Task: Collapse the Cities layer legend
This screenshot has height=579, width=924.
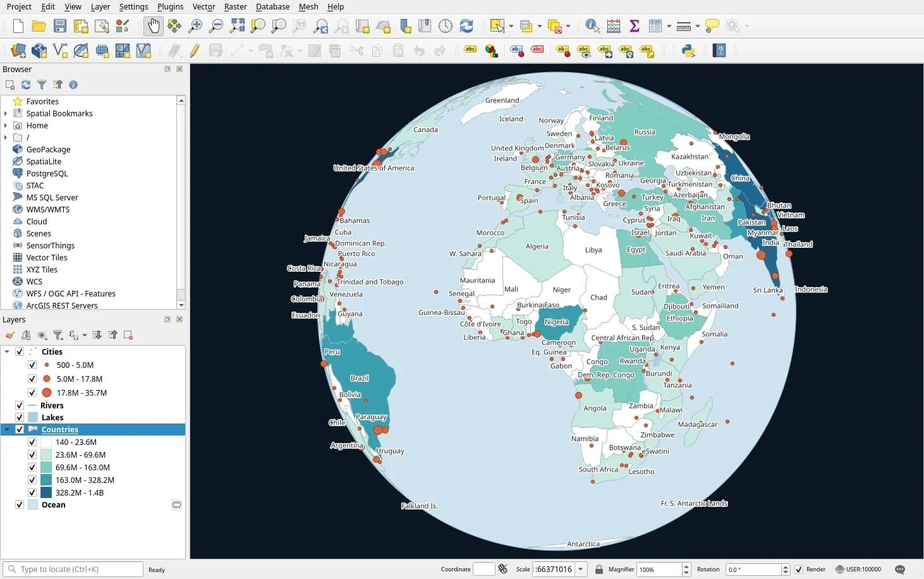Action: tap(7, 352)
